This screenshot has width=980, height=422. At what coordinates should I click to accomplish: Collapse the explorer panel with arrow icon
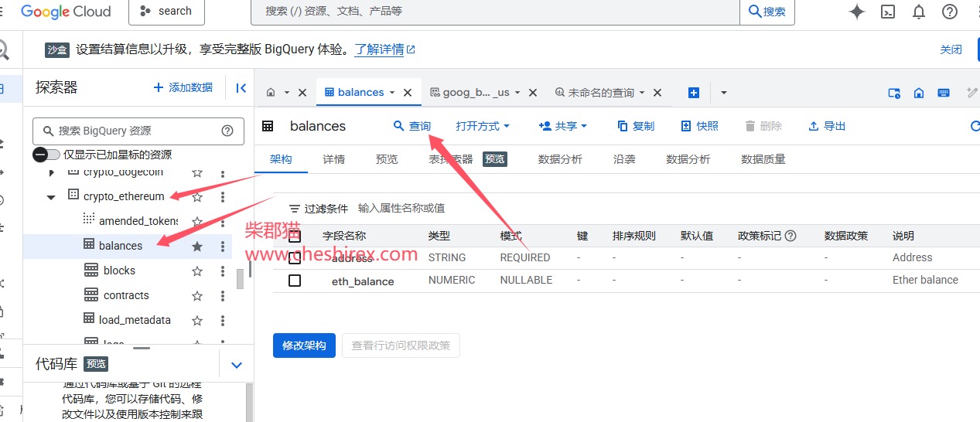[241, 88]
